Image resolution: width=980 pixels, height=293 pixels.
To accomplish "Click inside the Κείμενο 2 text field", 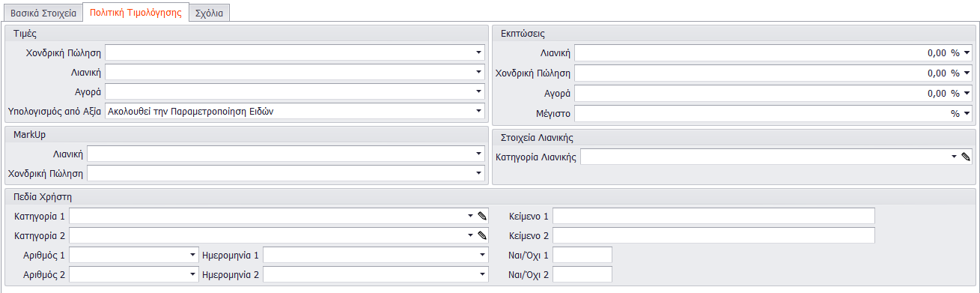I will [x=713, y=235].
